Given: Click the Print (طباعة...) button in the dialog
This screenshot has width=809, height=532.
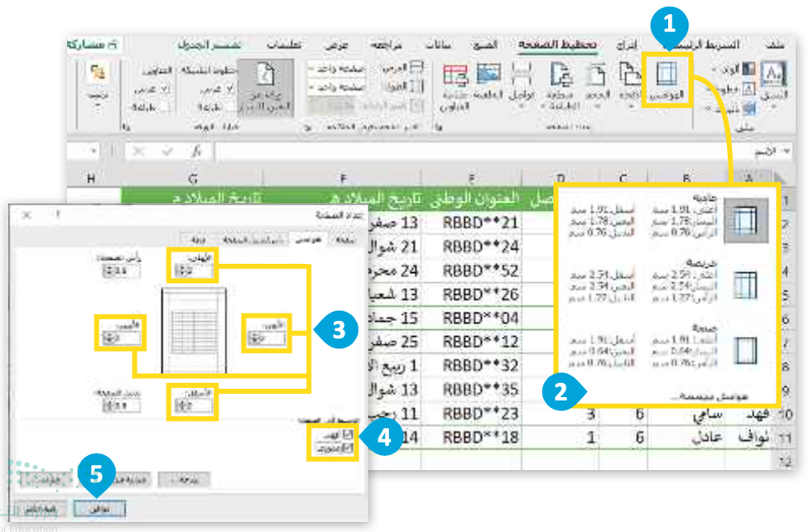Looking at the screenshot, I should (x=185, y=480).
